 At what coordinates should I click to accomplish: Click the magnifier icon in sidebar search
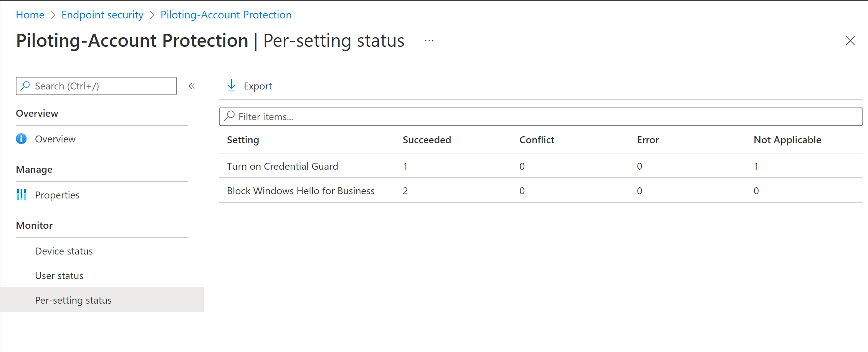coord(26,86)
